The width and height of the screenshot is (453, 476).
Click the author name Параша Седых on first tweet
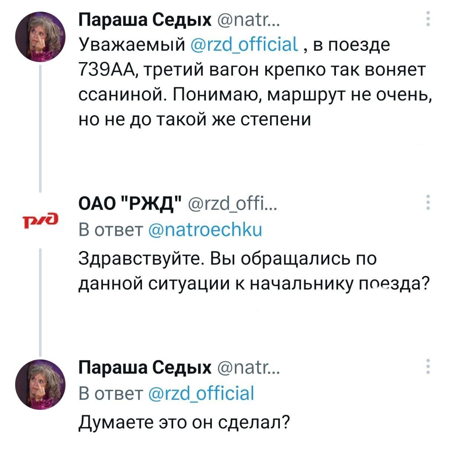145,19
